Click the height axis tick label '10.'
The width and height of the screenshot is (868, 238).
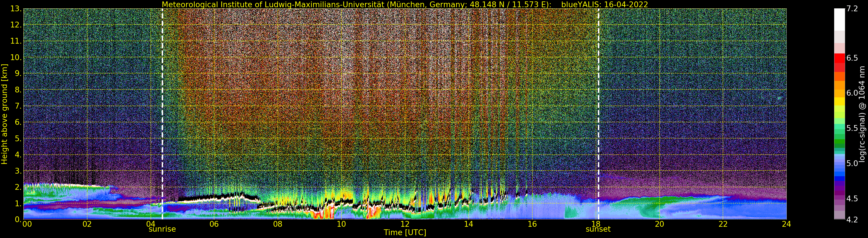click(x=16, y=57)
